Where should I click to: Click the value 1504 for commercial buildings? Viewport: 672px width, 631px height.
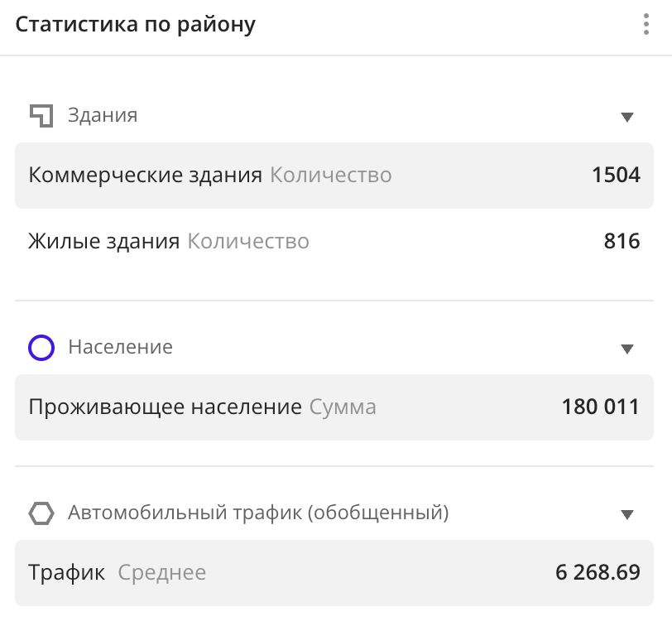tap(617, 175)
